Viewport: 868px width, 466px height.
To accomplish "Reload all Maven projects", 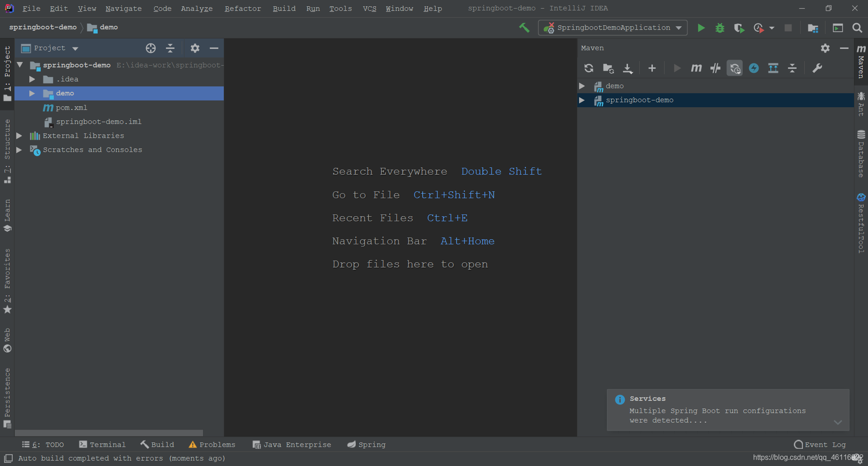I will click(589, 68).
